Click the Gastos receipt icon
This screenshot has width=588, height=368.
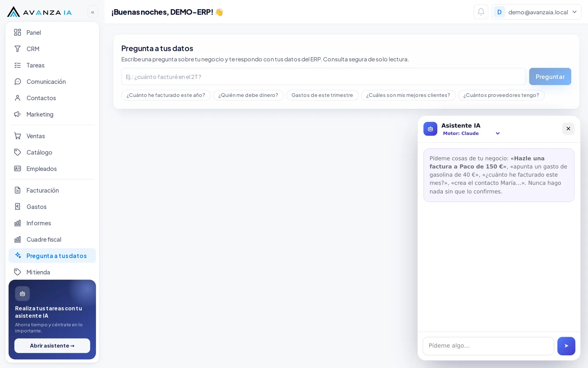[x=17, y=206]
